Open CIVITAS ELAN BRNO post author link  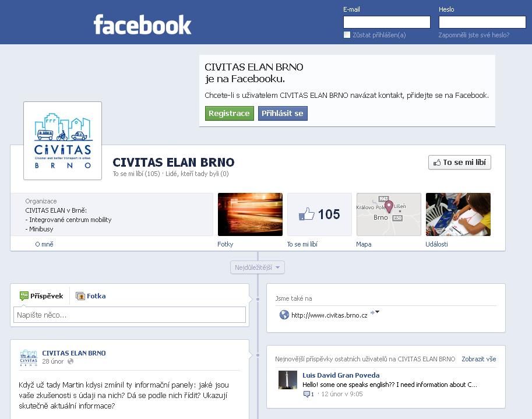point(74,353)
